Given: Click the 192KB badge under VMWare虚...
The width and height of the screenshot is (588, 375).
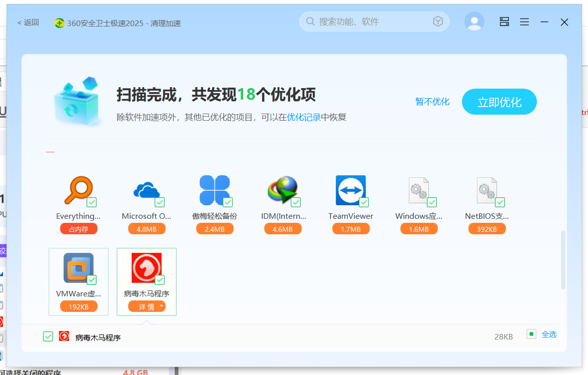Looking at the screenshot, I should click(79, 307).
